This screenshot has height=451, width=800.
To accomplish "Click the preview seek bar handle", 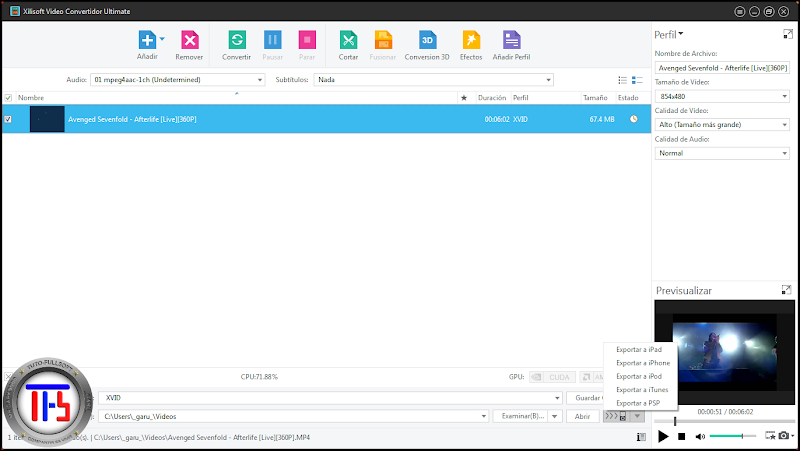I will (x=674, y=421).
